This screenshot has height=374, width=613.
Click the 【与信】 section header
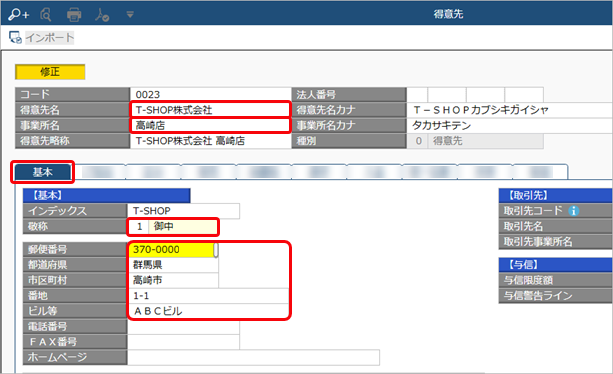click(556, 265)
